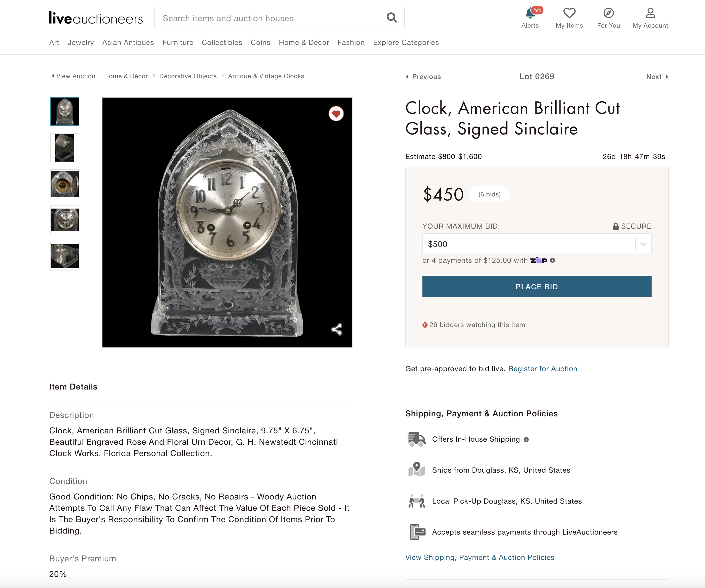Screen dimensions: 705x588
Task: Click the share icon on clock image
Action: pos(337,329)
